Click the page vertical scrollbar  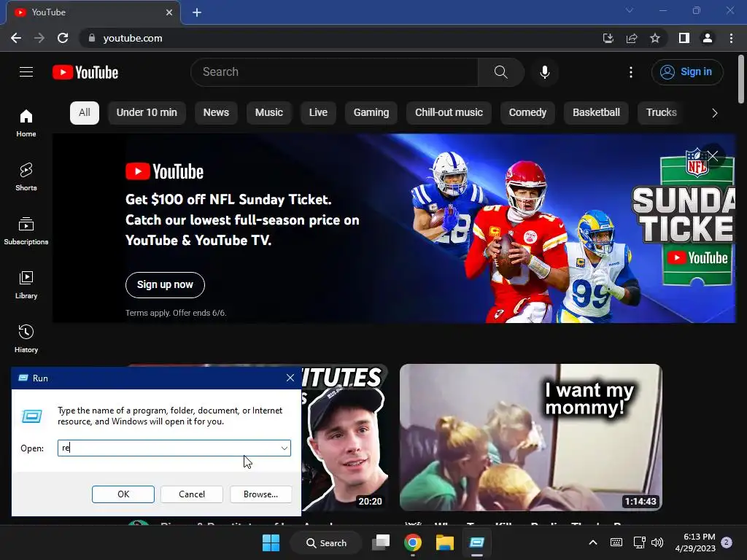click(741, 79)
